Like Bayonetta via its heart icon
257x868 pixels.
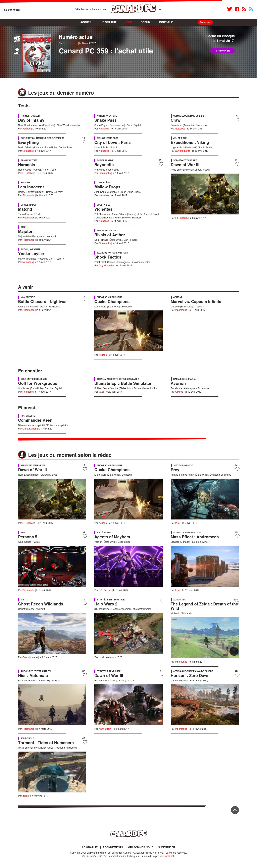[161, 164]
